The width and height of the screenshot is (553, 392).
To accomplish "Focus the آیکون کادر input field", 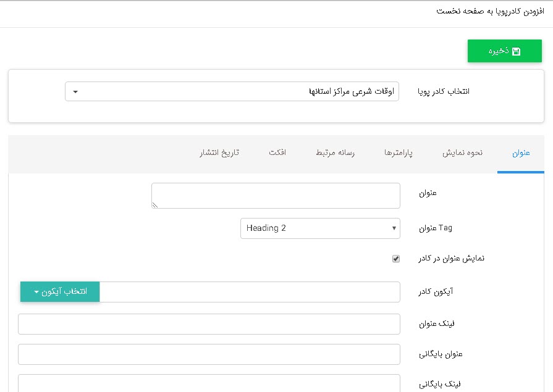I will pyautogui.click(x=250, y=292).
